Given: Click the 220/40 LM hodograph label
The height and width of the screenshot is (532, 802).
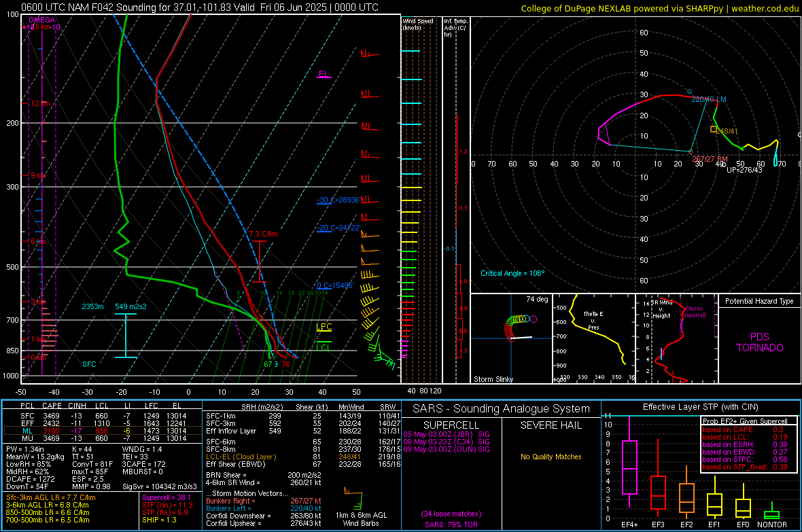Looking at the screenshot, I should point(709,99).
